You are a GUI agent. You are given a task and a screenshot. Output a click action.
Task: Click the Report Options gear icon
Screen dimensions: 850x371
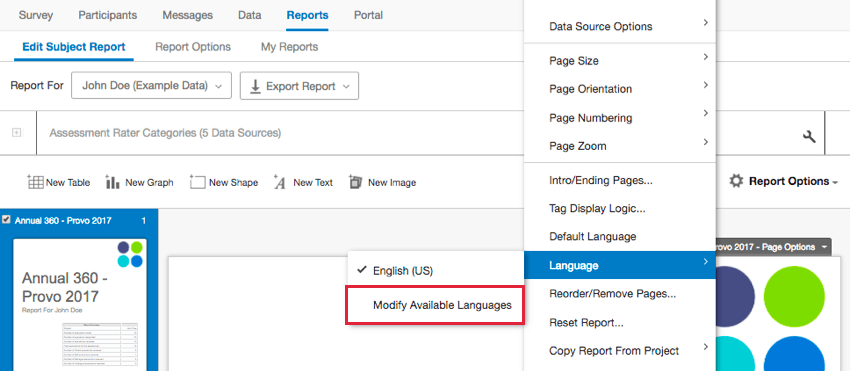point(736,181)
